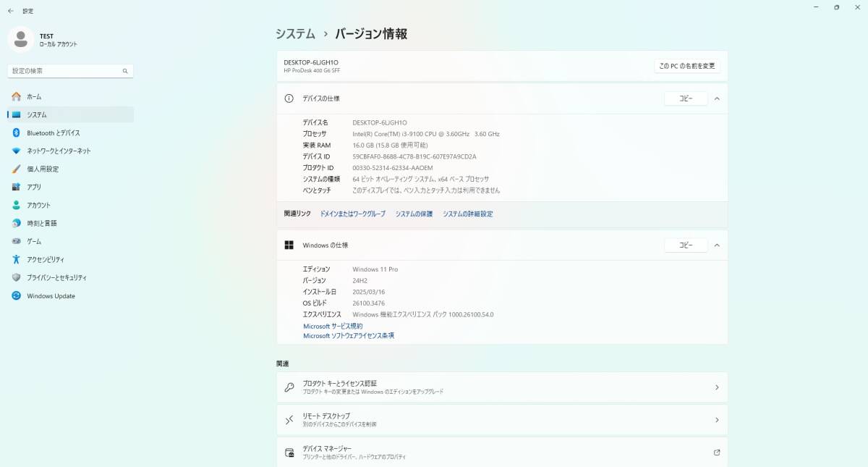Screen dimensions: 868x467
Task: Copy Windows specs with コピー button
Action: click(686, 245)
